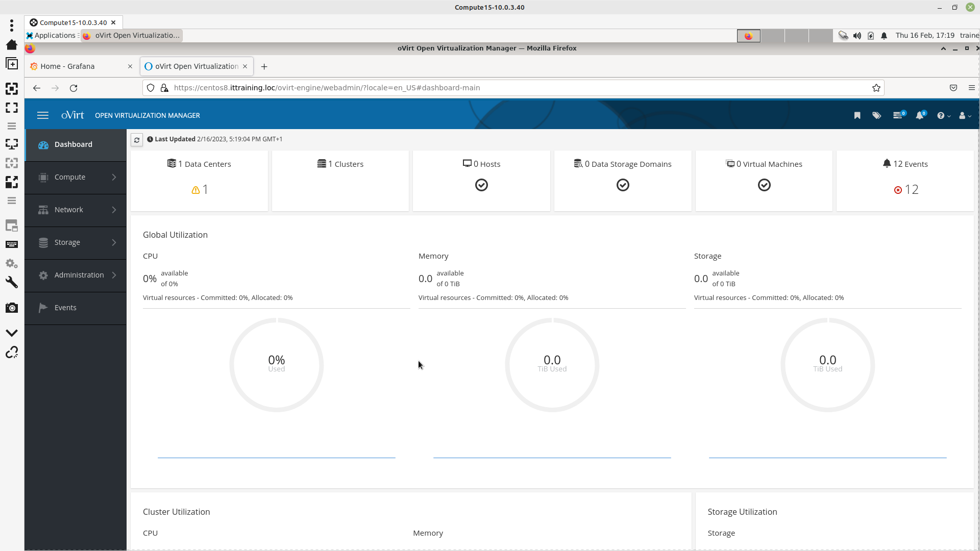Image resolution: width=980 pixels, height=551 pixels.
Task: Toggle the hamburger navigation menu beside oVirt
Action: click(43, 116)
